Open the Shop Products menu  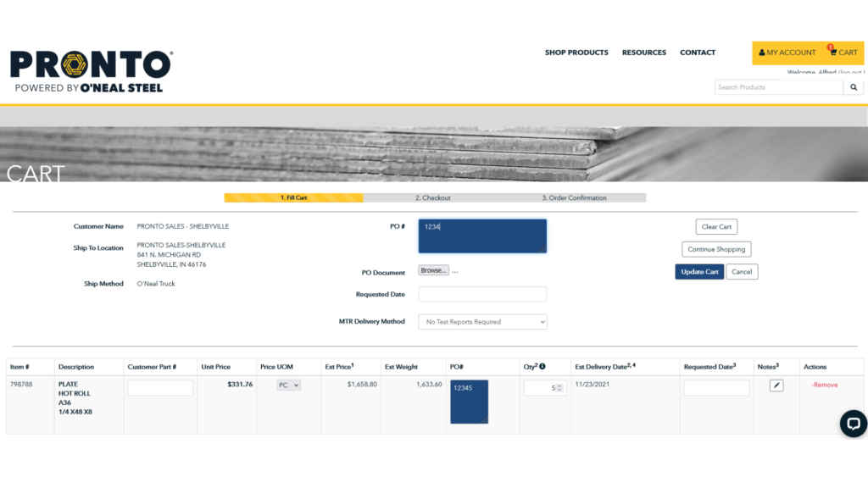click(x=576, y=53)
